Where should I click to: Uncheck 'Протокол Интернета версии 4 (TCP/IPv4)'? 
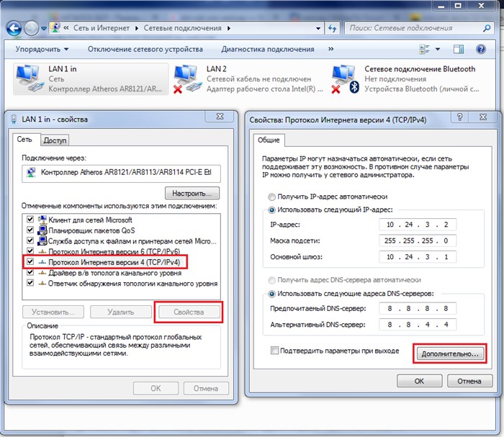[30, 262]
